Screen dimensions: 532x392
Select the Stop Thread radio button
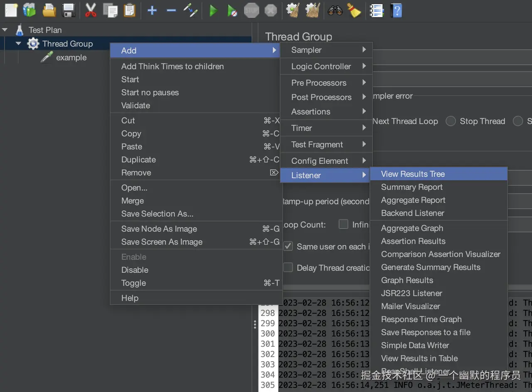(x=451, y=121)
